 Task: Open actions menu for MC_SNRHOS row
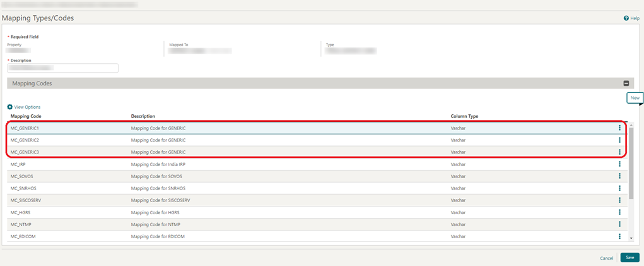[x=619, y=188]
